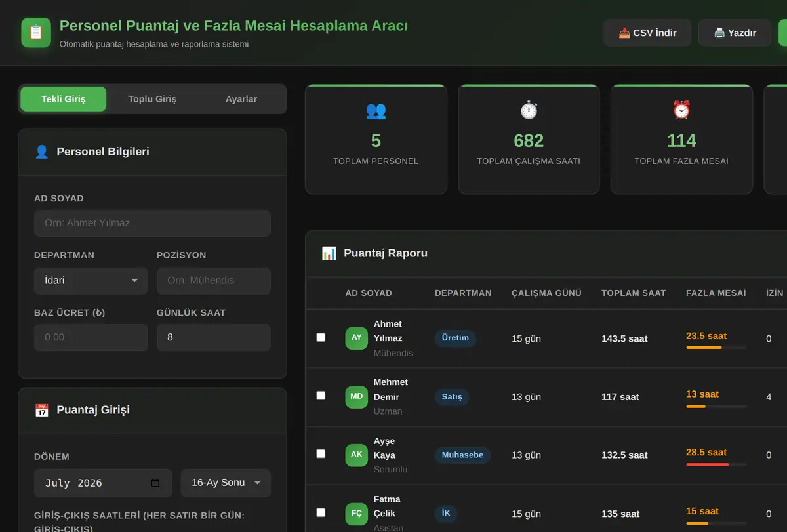Download report with CSV İndir button
The image size is (787, 532).
click(647, 33)
